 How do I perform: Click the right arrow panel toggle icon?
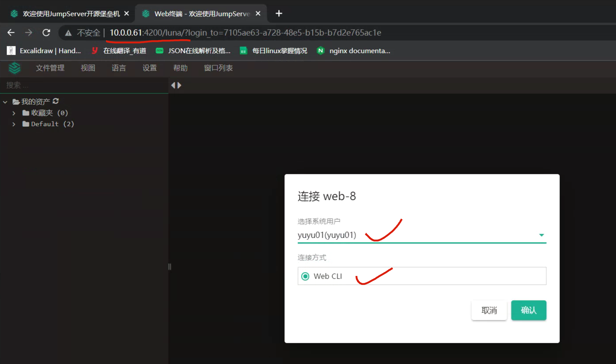[x=179, y=85]
